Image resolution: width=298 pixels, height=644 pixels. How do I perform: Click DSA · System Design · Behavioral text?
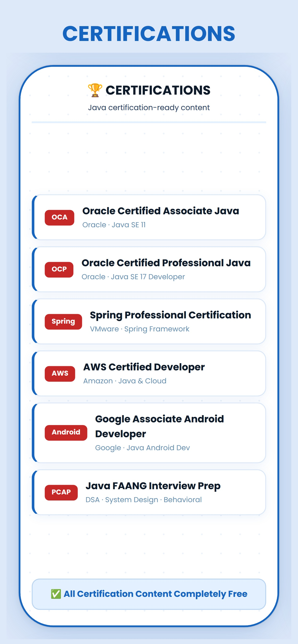[x=143, y=500]
